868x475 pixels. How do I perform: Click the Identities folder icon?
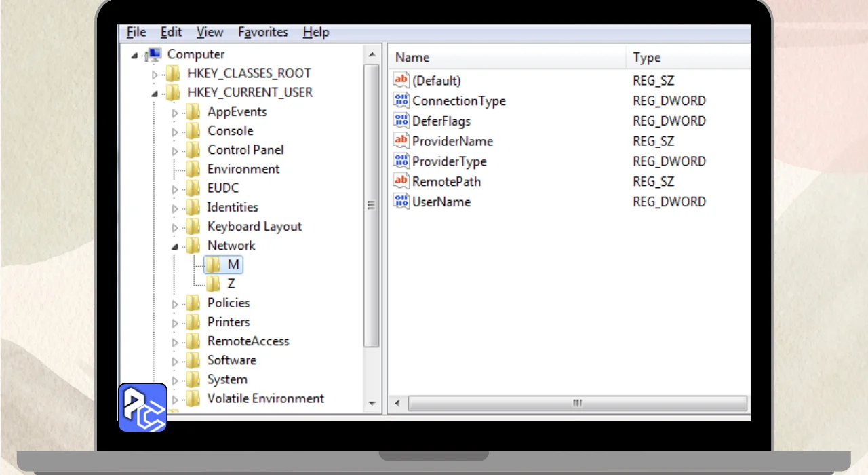click(x=193, y=207)
